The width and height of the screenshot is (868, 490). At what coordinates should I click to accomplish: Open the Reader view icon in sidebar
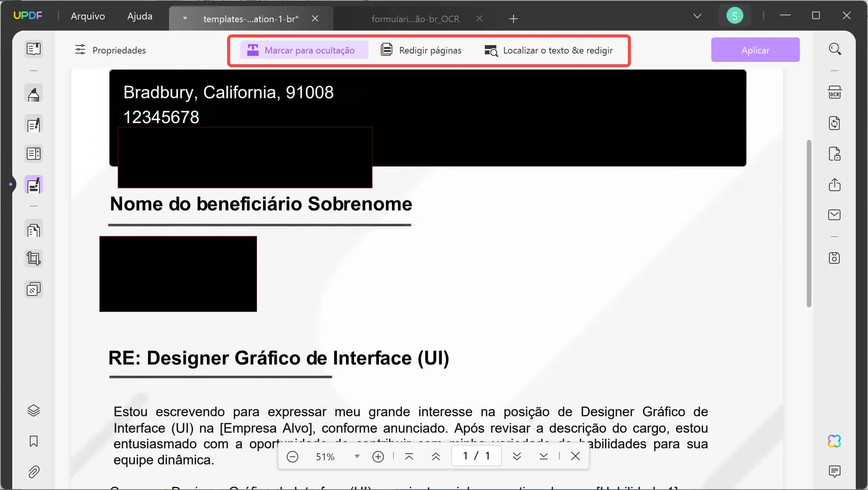pyautogui.click(x=34, y=49)
